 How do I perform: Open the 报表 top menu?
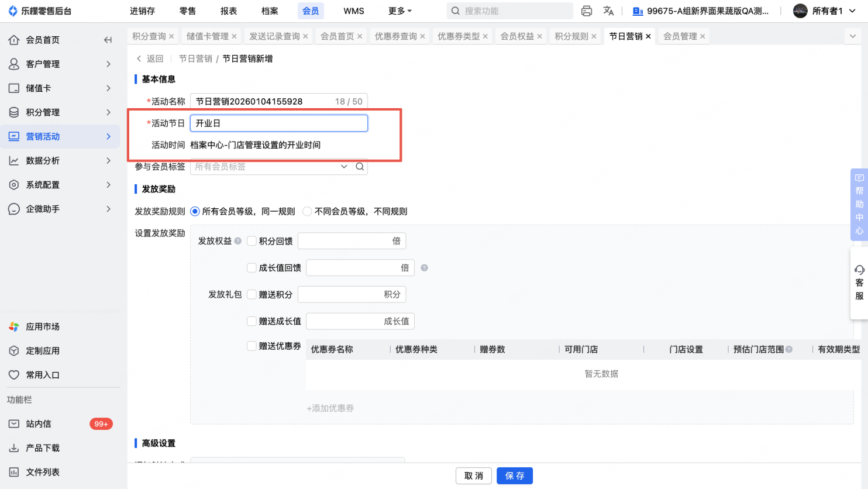[x=229, y=11]
